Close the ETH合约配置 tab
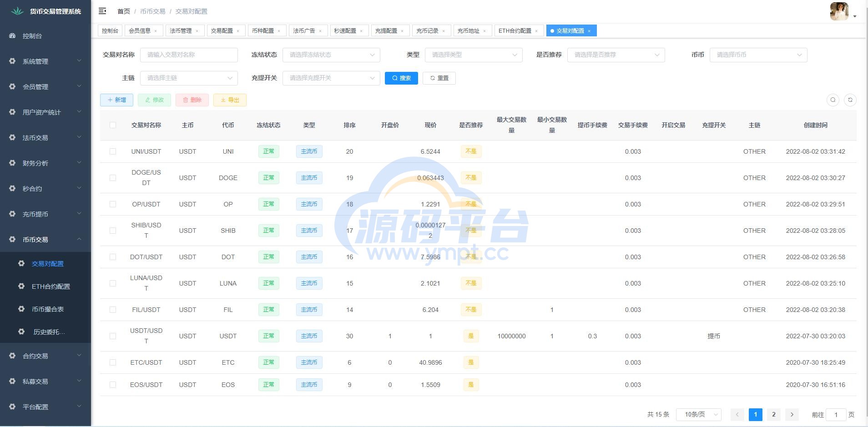The image size is (868, 427). pos(536,31)
